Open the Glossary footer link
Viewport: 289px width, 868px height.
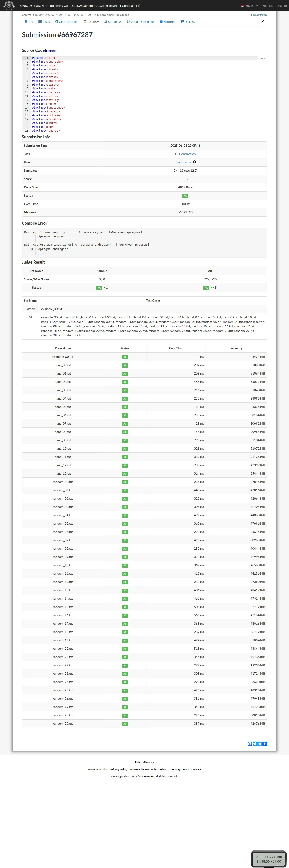pos(148,762)
